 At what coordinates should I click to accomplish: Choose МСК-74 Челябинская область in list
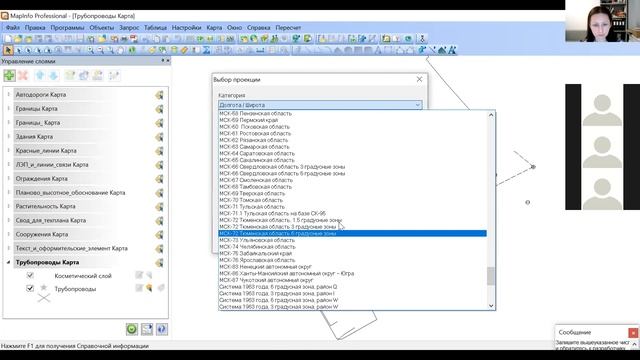coord(353,247)
